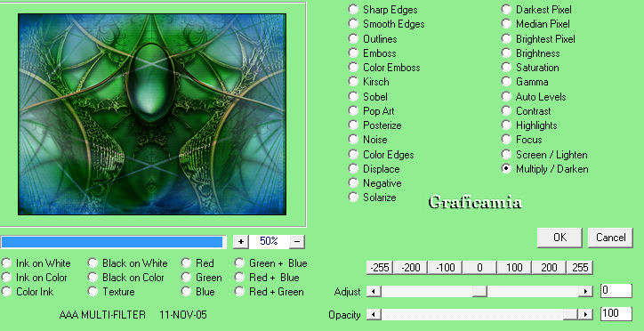Click the Opacity value input field
The height and width of the screenshot is (331, 644).
coord(616,314)
